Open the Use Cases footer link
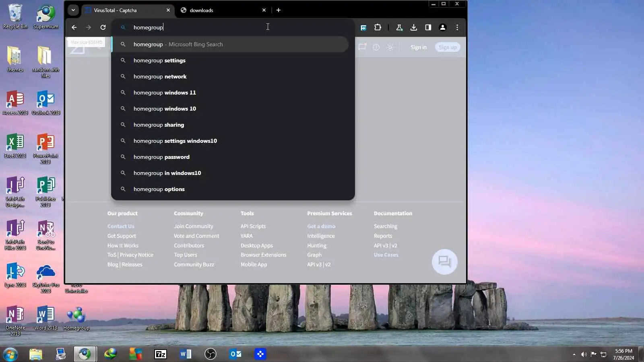 click(386, 255)
